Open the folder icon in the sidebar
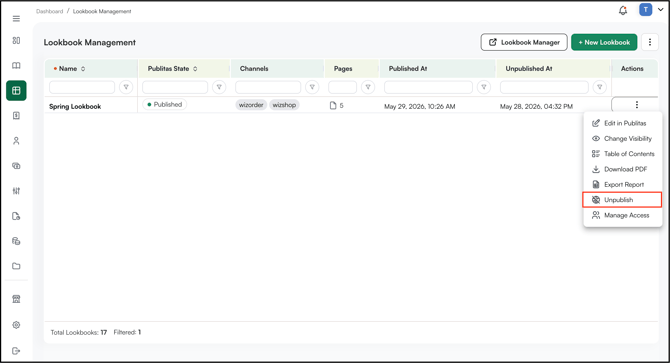 pyautogui.click(x=16, y=266)
